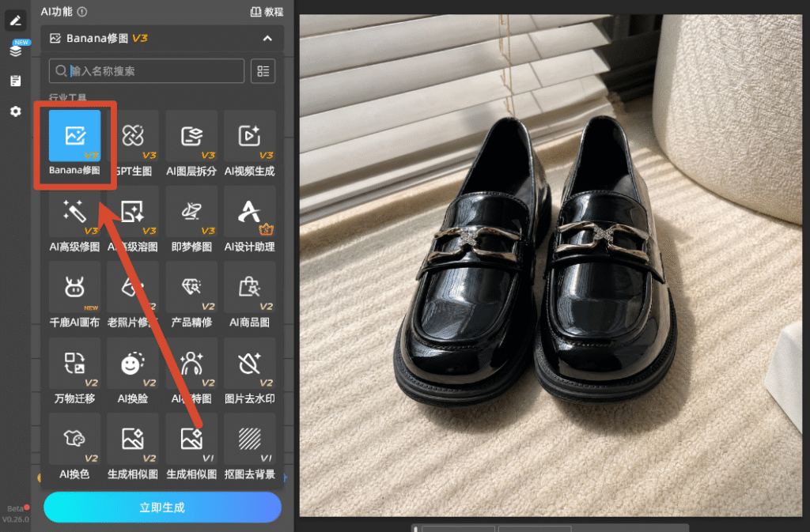
Task: Focus the 输入名称搜索 search field
Action: 146,70
